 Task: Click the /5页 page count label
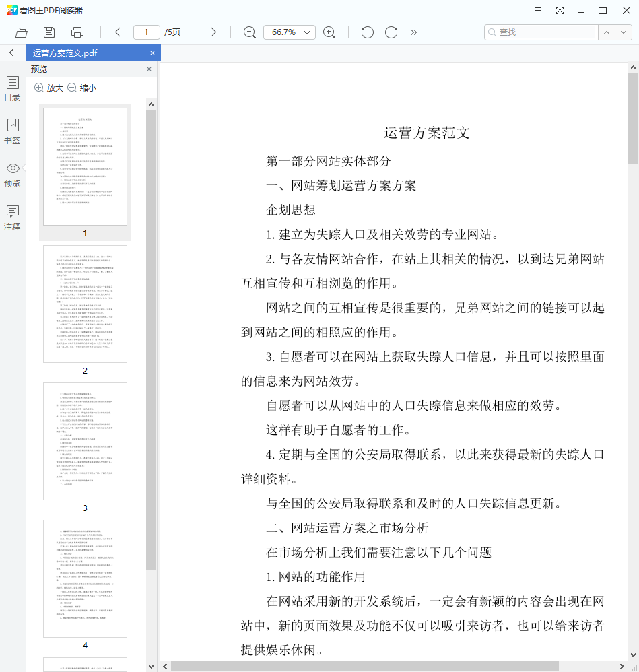click(x=172, y=32)
